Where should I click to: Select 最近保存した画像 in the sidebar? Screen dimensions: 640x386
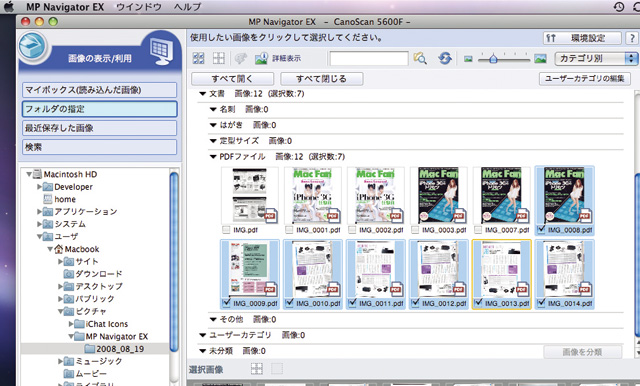(99, 128)
